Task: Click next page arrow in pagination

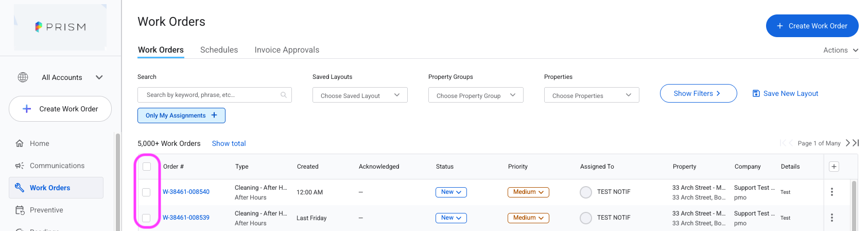Action: (x=847, y=143)
